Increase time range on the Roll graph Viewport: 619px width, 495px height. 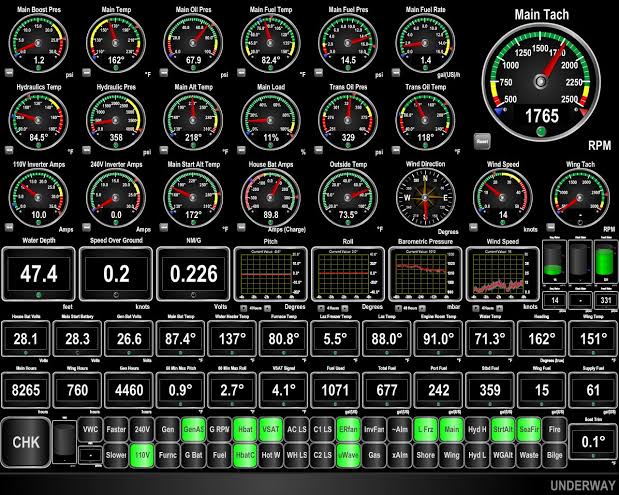coord(345,308)
